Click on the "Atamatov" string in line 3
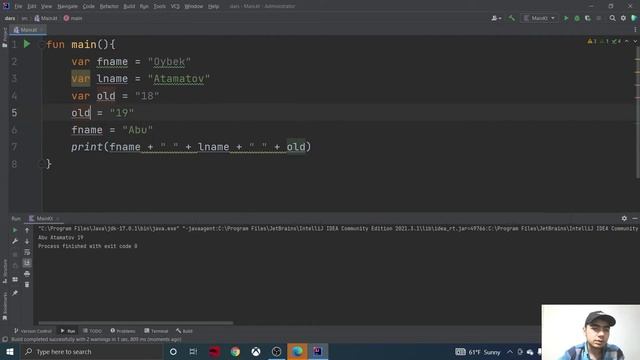Screen dimensions: 640x360 point(179,79)
